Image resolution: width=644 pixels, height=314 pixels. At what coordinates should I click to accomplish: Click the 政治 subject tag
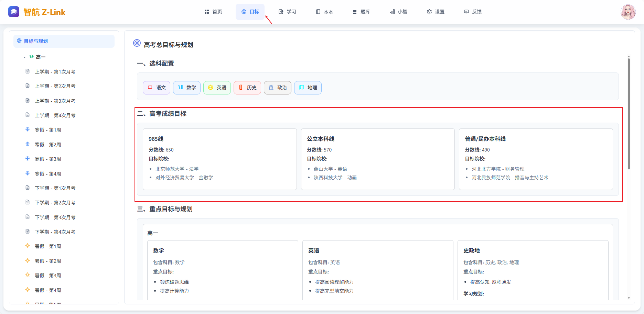tap(278, 88)
